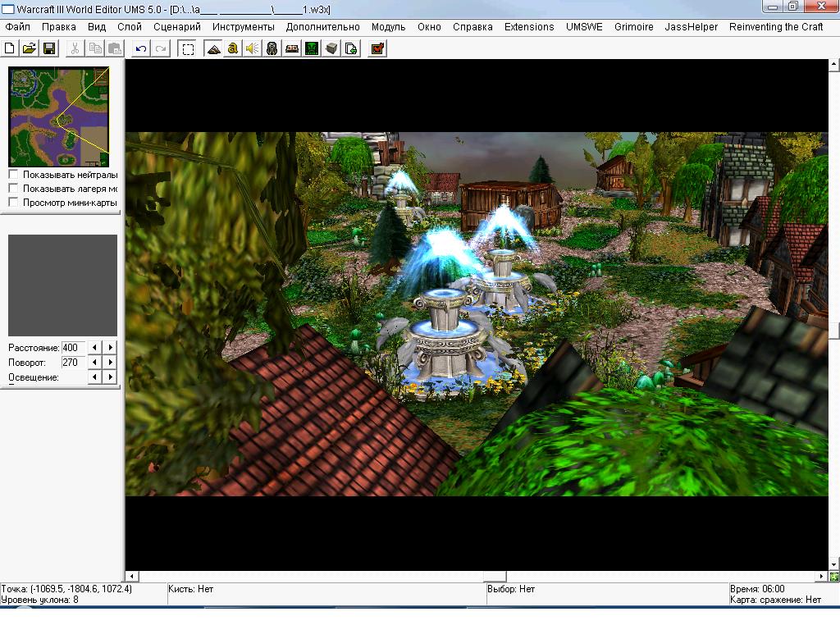Viewport: 840px width, 630px height.
Task: Enable 'Показывать лагеря' checkbox
Action: click(13, 188)
